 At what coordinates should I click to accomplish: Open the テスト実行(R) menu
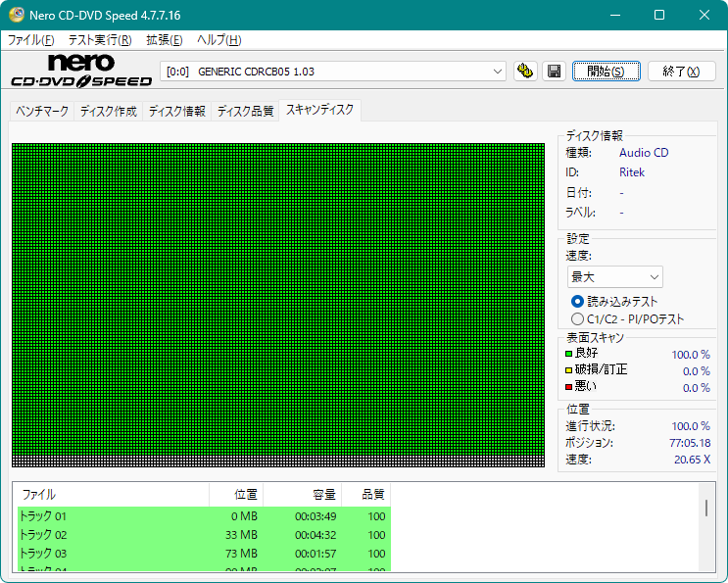[x=100, y=40]
